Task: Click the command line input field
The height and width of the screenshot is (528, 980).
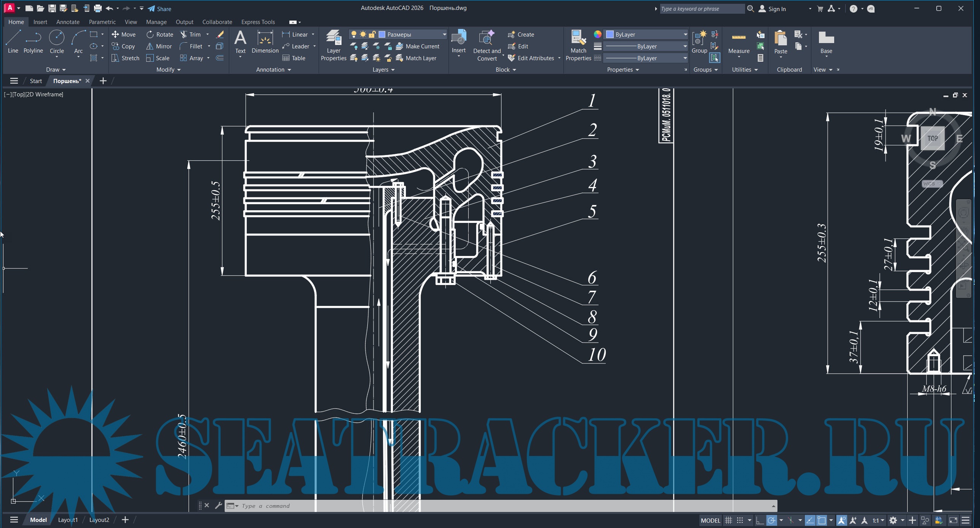Action: click(x=495, y=506)
